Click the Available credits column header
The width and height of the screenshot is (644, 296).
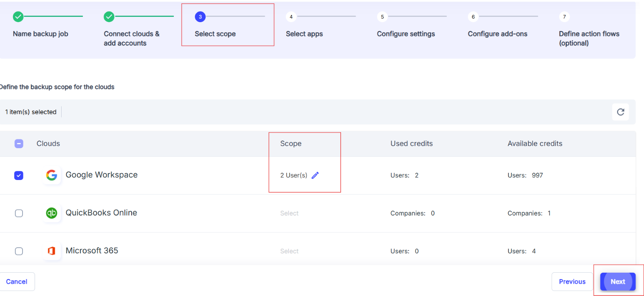coord(535,144)
